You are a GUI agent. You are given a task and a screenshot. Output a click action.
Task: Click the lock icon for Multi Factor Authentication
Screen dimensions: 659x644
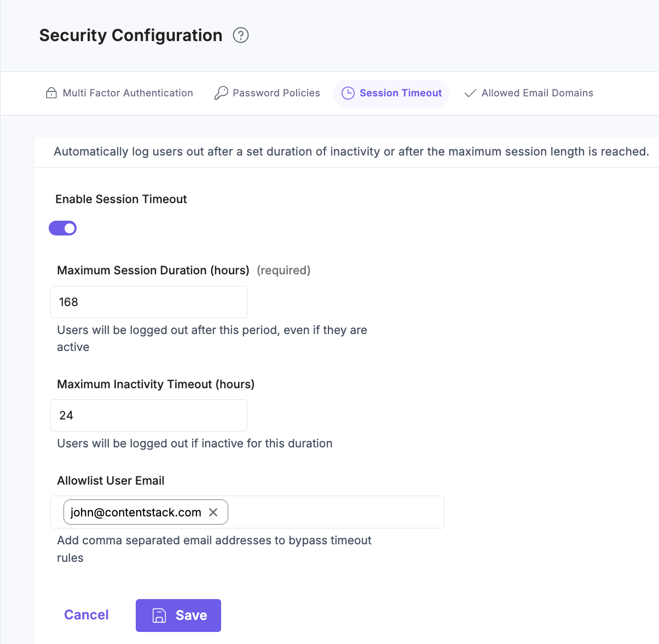[51, 93]
